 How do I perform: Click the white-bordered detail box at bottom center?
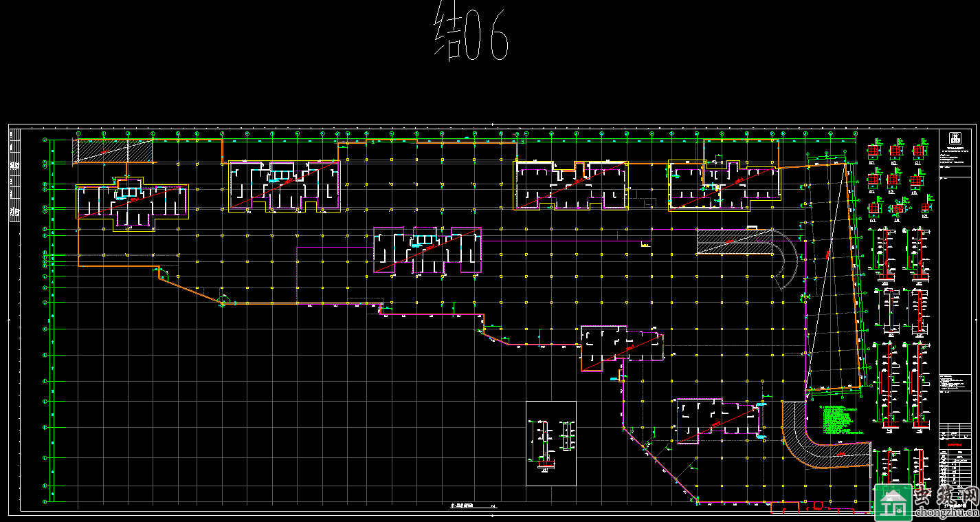click(x=550, y=443)
